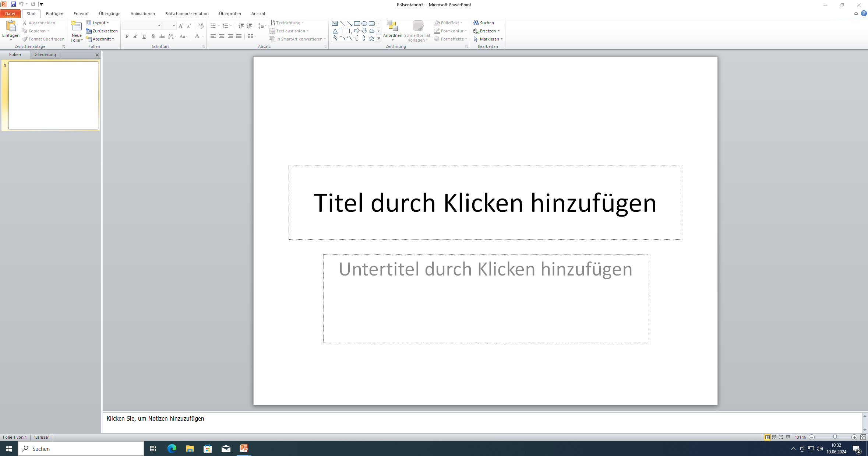
Task: Click the Ersetzen button
Action: [487, 31]
